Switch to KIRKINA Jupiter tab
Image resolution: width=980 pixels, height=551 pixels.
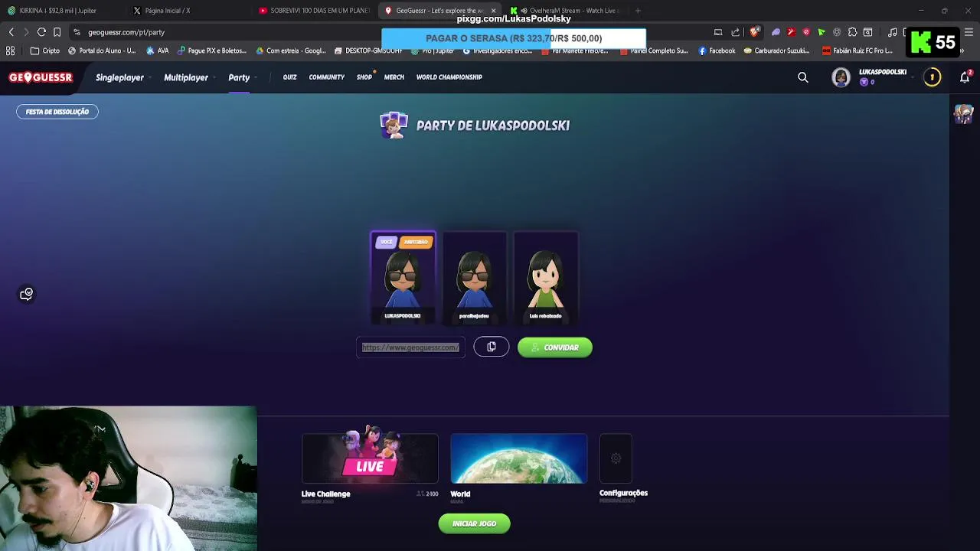click(x=57, y=11)
